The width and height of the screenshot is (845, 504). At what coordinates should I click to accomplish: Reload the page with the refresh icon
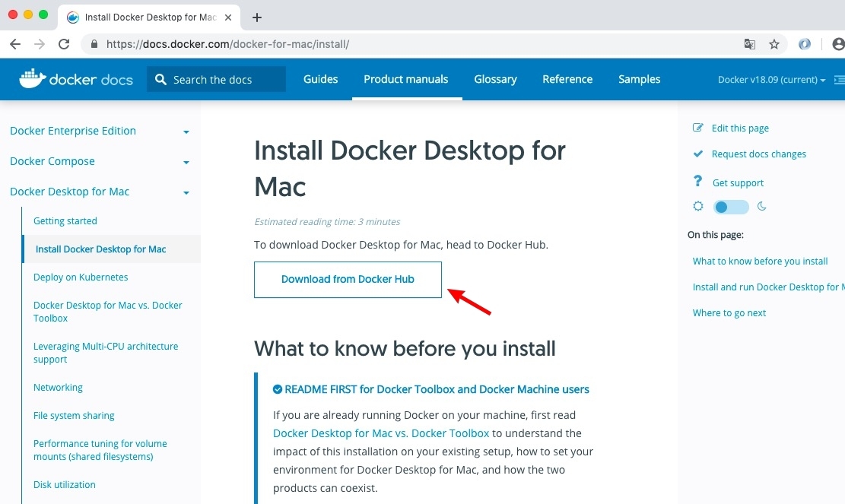(64, 44)
